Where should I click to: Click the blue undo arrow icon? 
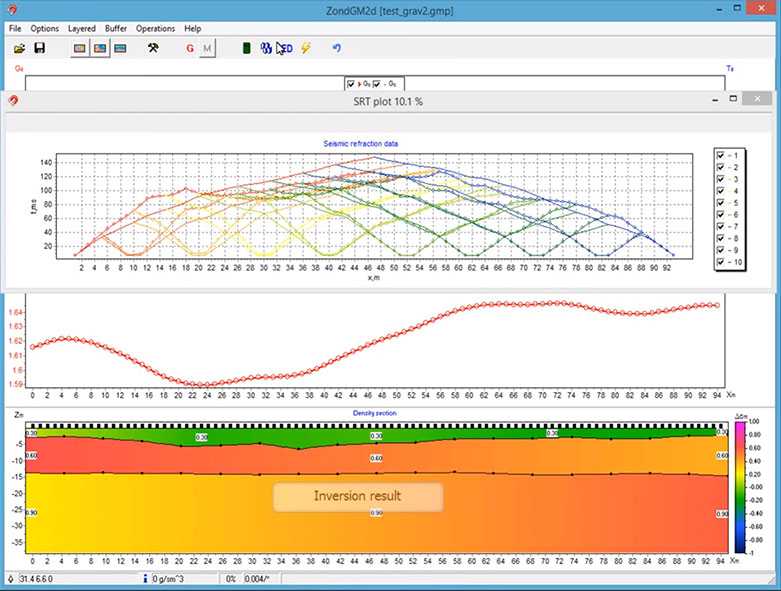336,48
